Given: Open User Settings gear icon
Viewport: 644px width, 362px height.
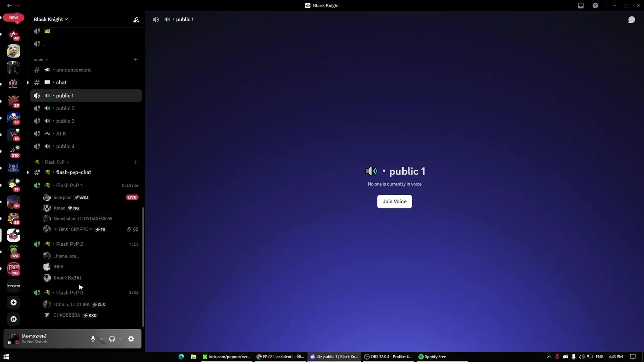Looking at the screenshot, I should point(131,339).
